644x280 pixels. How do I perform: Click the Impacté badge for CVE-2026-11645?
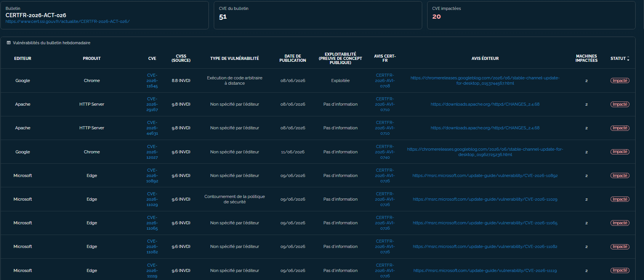coord(620,80)
